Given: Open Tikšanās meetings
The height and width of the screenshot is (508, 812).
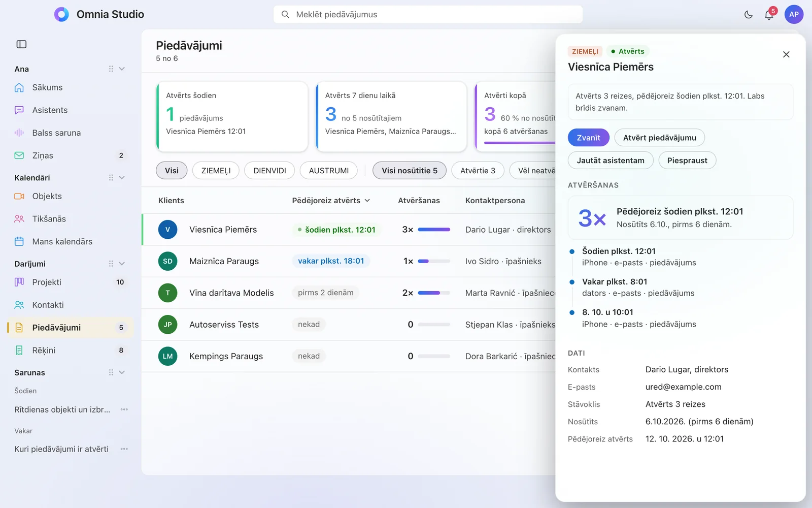Looking at the screenshot, I should click(70, 219).
